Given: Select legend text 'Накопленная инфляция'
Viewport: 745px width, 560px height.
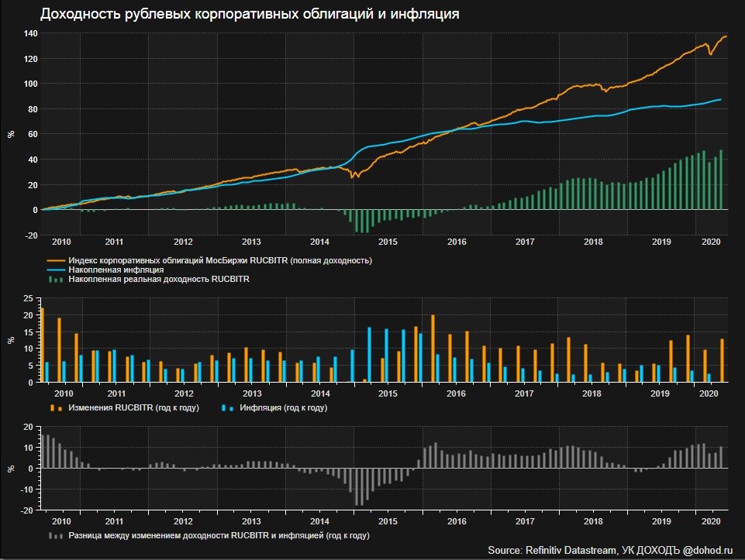Looking at the screenshot, I should tap(116, 270).
